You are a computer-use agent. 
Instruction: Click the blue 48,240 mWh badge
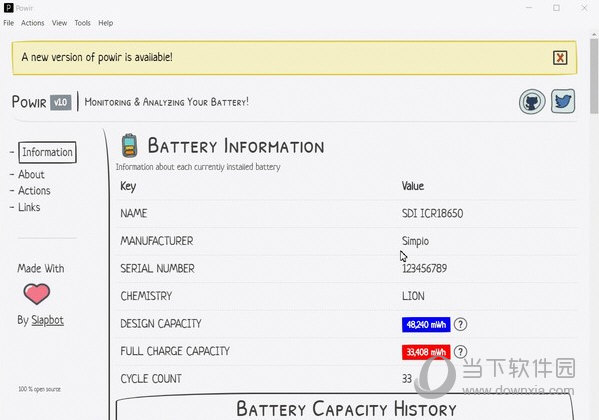tap(426, 324)
